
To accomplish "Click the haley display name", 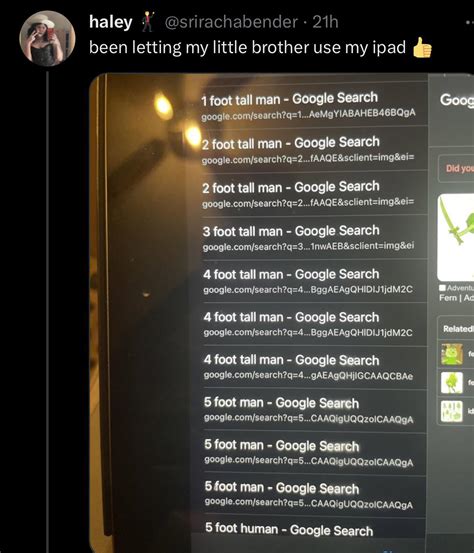I will [111, 22].
